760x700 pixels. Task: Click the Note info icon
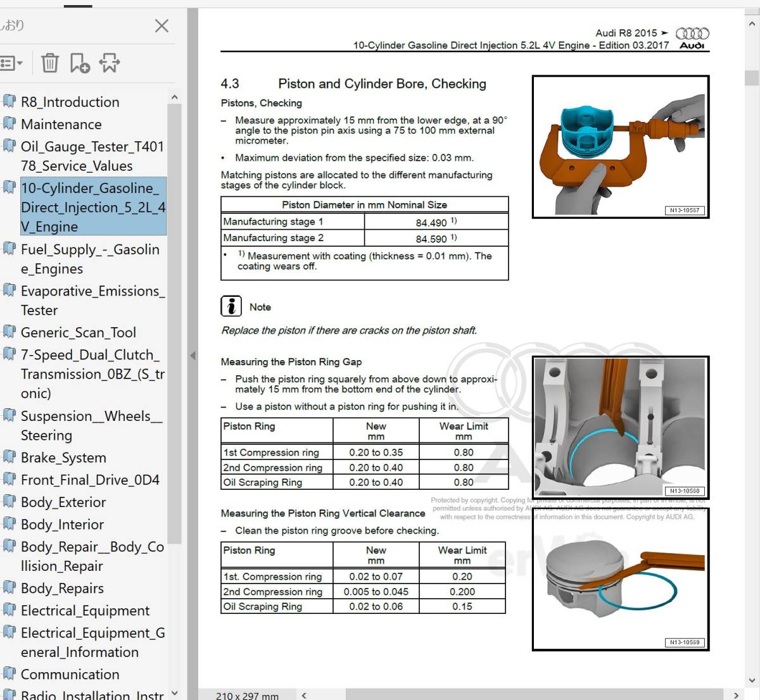[x=231, y=306]
